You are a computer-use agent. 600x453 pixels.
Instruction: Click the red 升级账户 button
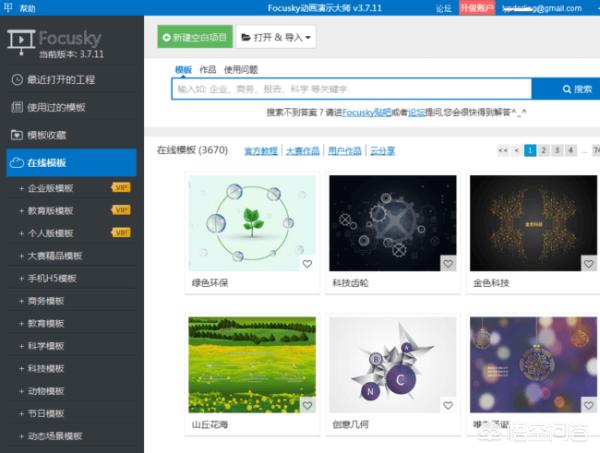(477, 8)
